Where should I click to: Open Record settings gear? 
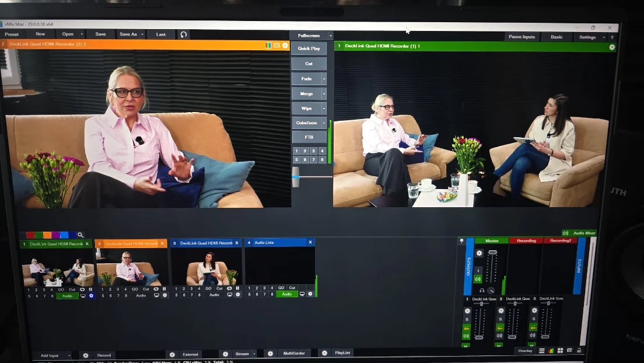point(85,355)
